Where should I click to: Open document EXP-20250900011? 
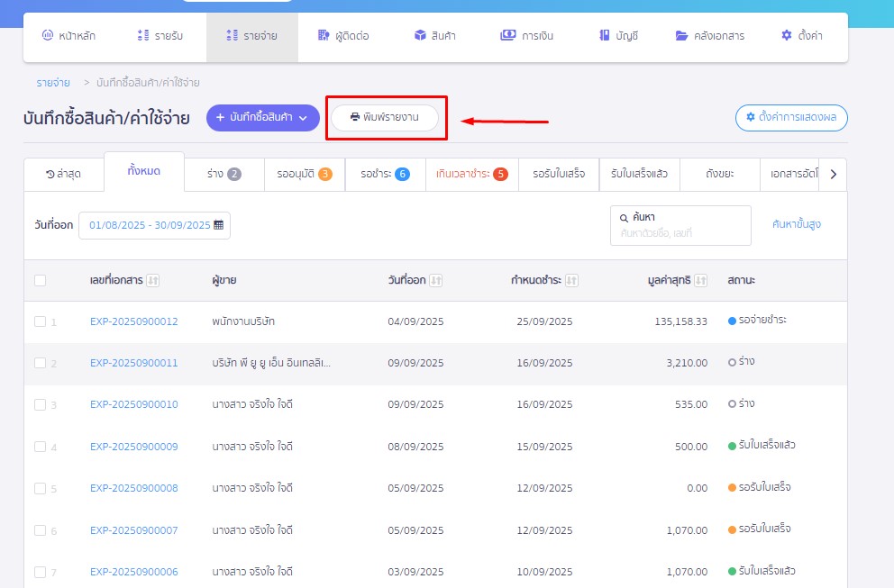134,363
